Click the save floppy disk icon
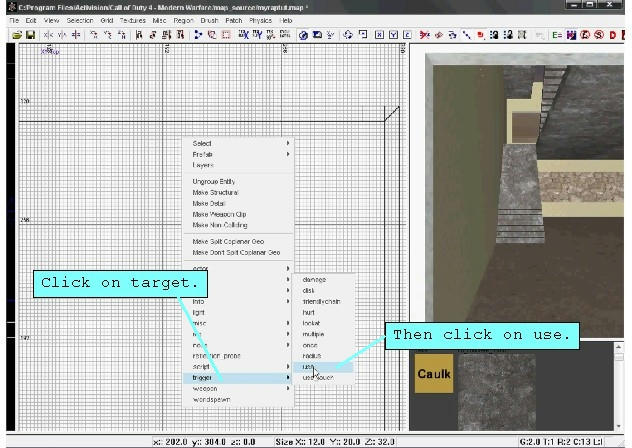632x448 pixels. [30, 35]
